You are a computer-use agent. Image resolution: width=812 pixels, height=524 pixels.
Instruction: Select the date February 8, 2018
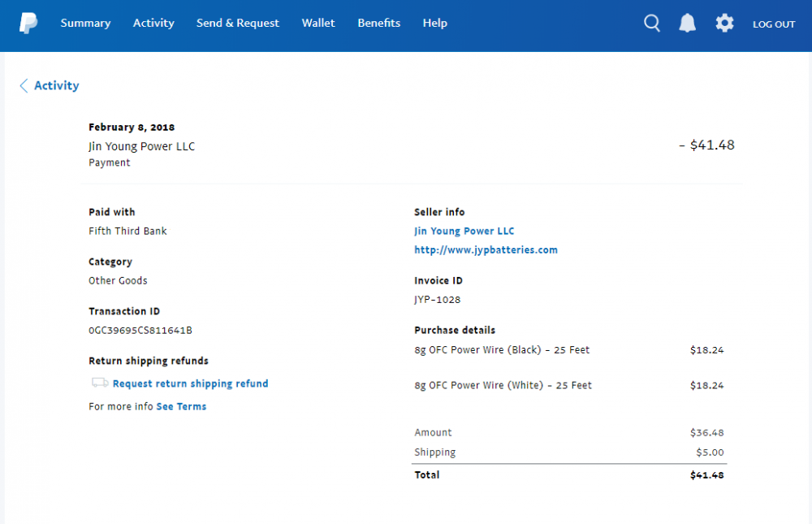tap(132, 128)
